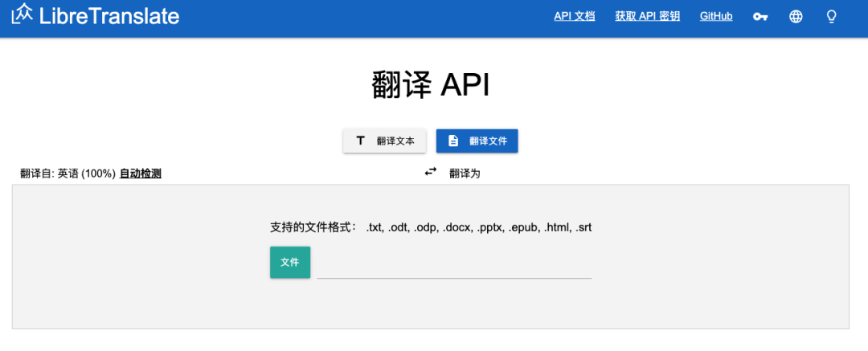Swap source and target languages arrows icon
The height and width of the screenshot is (351, 868).
431,172
